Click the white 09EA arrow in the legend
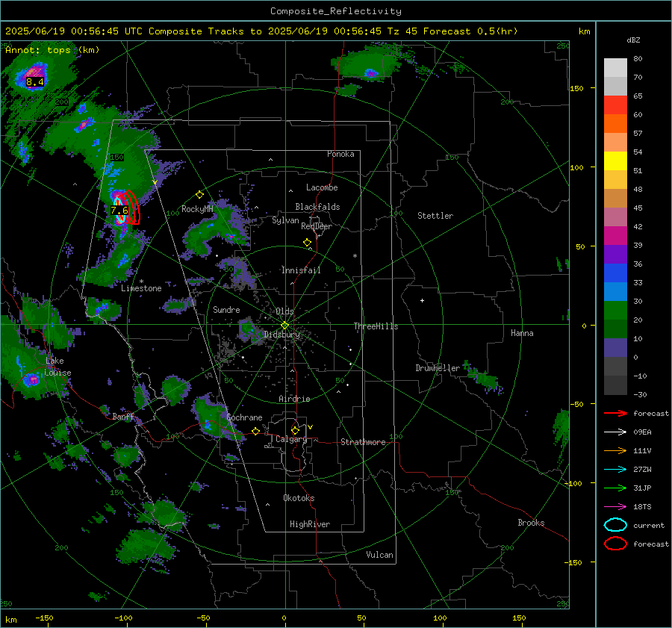Image resolution: width=672 pixels, height=628 pixels. pos(615,432)
